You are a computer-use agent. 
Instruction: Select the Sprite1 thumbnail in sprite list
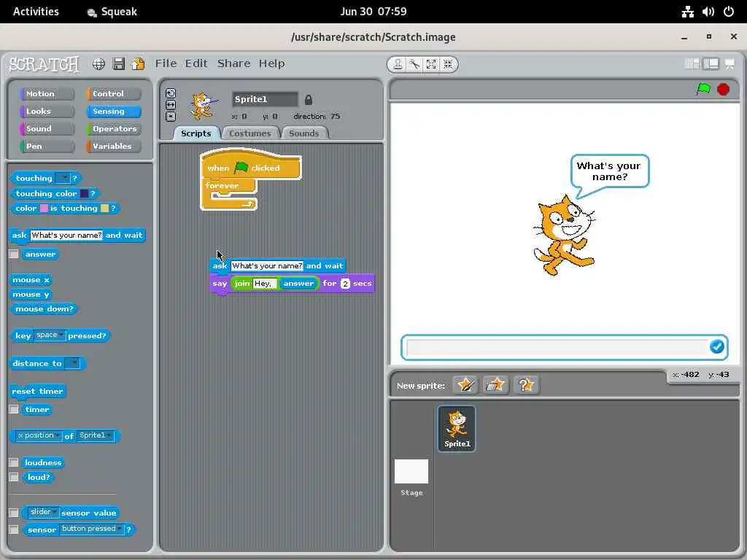[457, 429]
